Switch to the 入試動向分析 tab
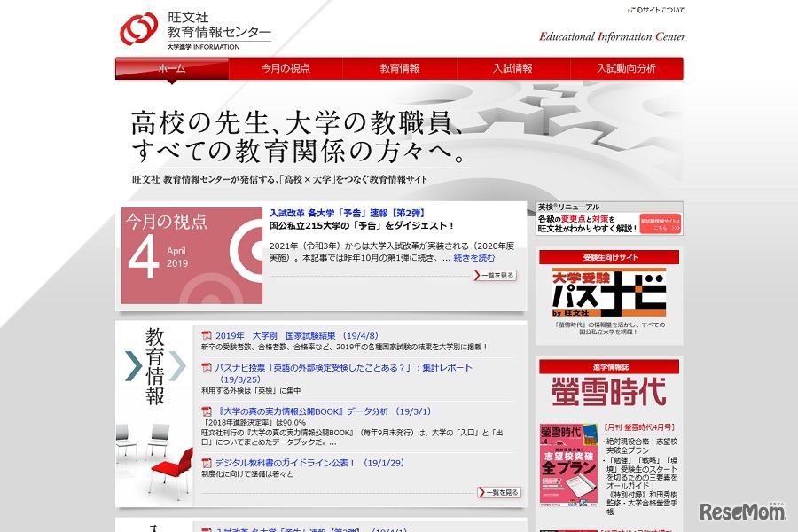The height and width of the screenshot is (532, 798). (x=624, y=66)
